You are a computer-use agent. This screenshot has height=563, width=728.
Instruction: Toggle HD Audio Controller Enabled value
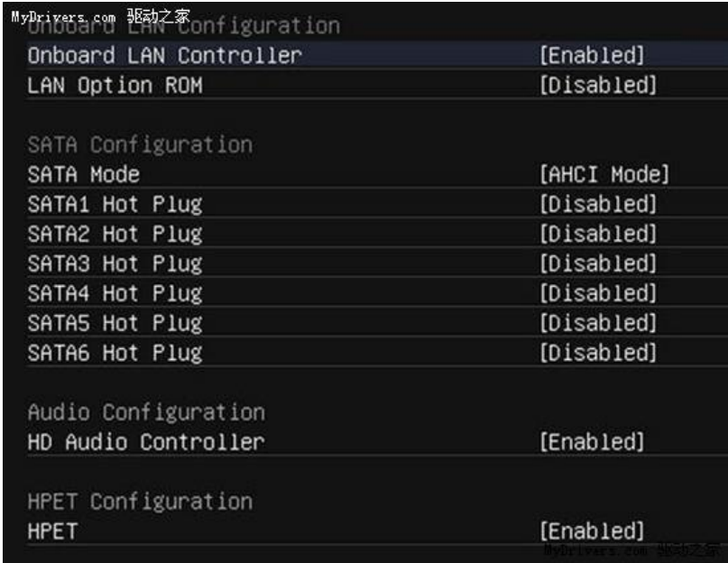592,442
